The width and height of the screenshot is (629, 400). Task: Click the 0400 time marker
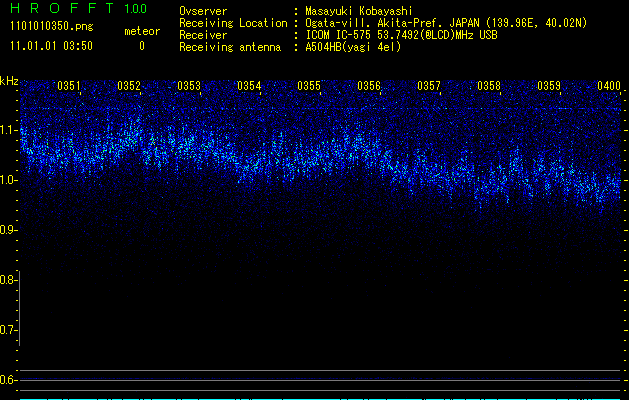pyautogui.click(x=609, y=86)
